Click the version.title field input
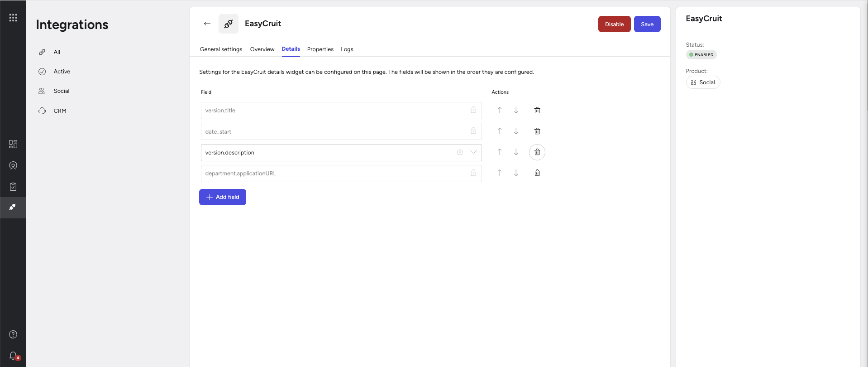Image resolution: width=868 pixels, height=367 pixels. [341, 111]
